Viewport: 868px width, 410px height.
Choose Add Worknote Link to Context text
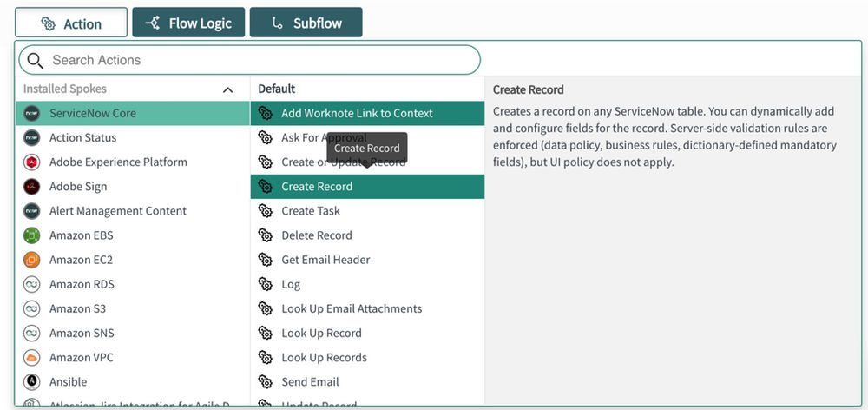(357, 113)
